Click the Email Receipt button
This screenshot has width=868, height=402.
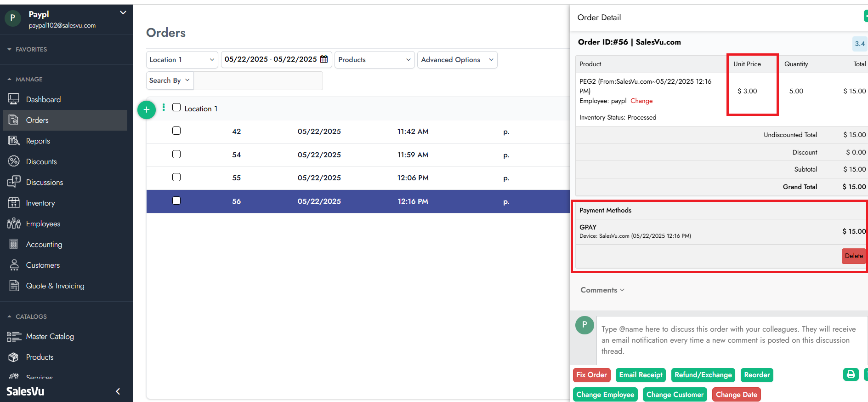(641, 375)
